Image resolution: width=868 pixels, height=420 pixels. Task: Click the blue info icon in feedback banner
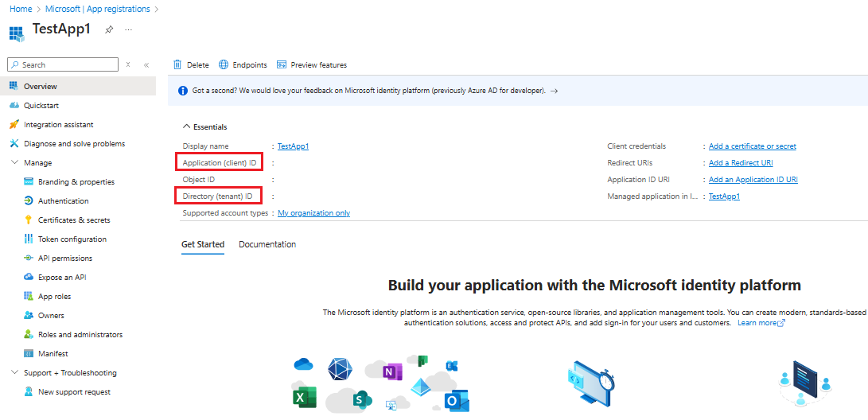click(x=183, y=91)
